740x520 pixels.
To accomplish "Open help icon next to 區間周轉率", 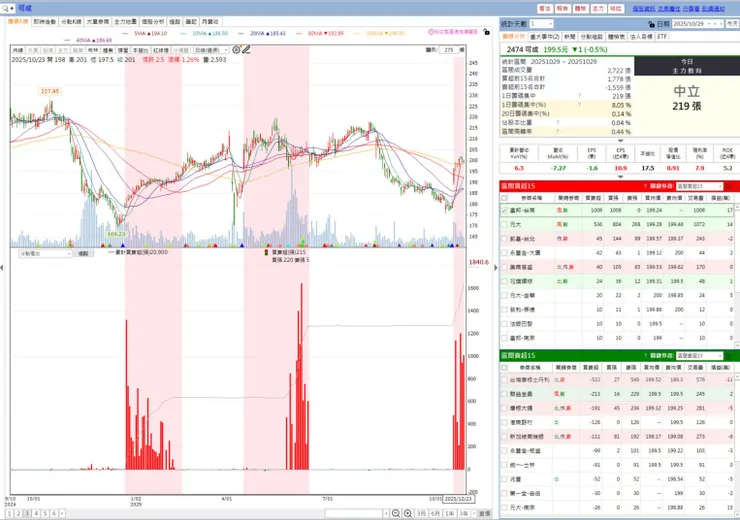I will (x=558, y=132).
